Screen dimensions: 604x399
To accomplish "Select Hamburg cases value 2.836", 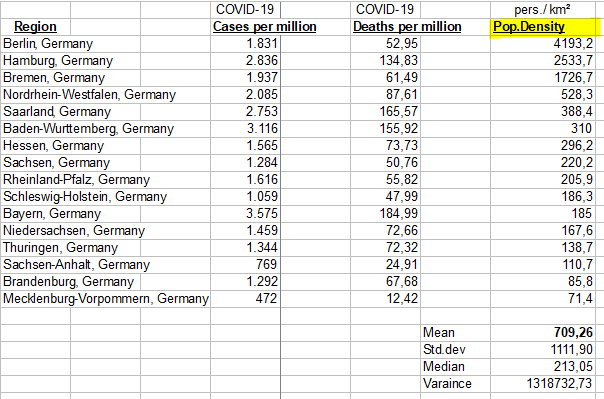I will 262,60.
